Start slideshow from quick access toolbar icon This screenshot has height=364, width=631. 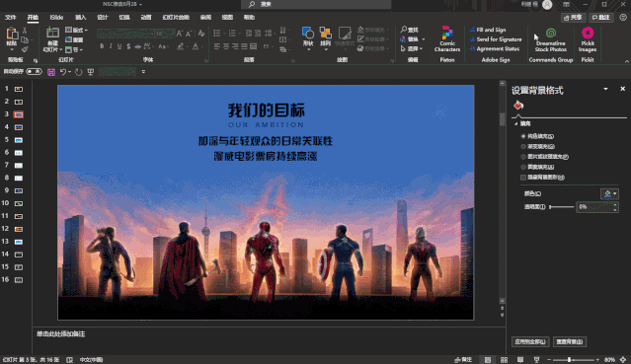pos(91,72)
